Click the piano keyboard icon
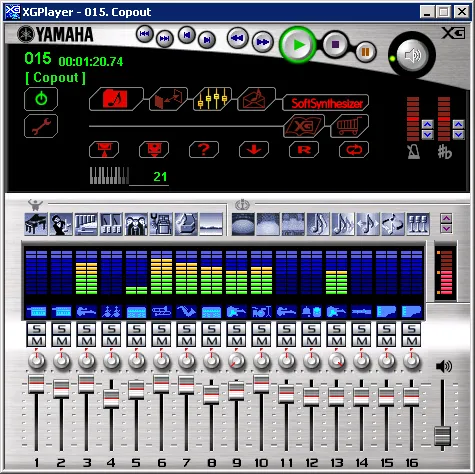Image resolution: width=475 pixels, height=474 pixels. 109,175
